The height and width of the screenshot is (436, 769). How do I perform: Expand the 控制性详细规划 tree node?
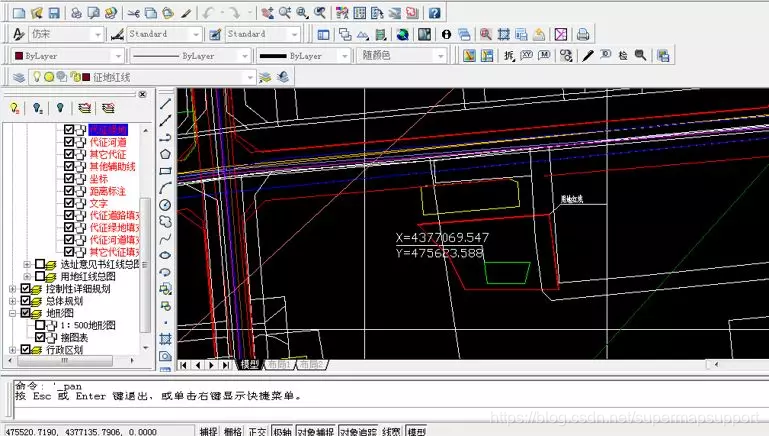pyautogui.click(x=13, y=289)
